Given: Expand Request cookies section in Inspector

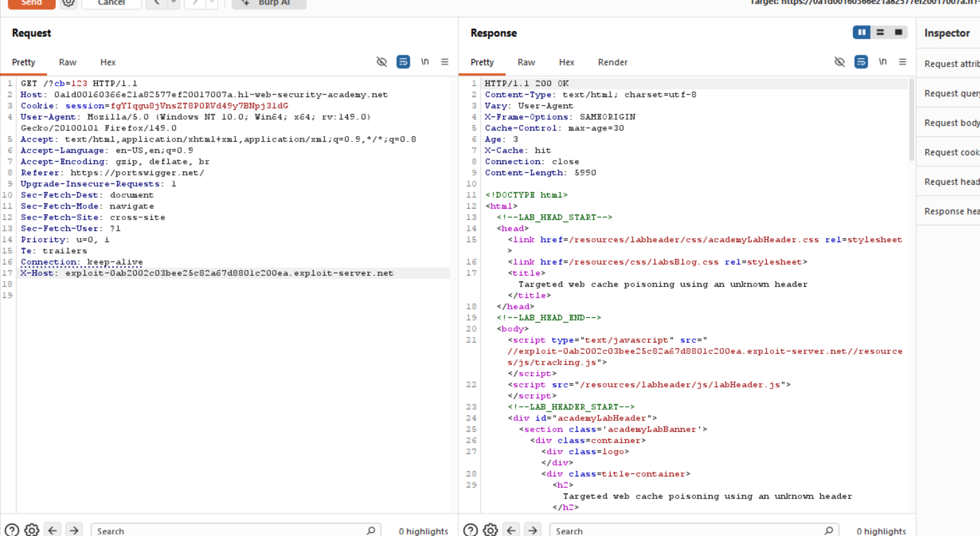Looking at the screenshot, I should pyautogui.click(x=951, y=152).
